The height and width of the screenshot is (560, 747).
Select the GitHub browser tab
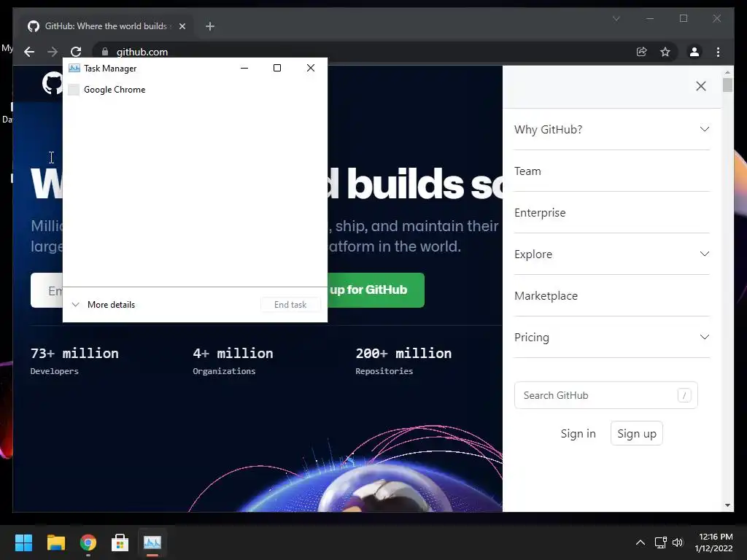(x=106, y=26)
